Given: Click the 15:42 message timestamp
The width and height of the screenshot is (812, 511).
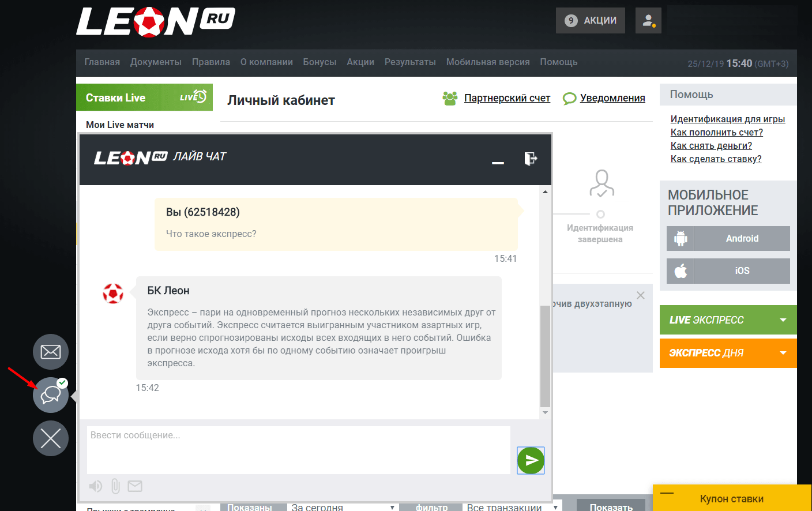Looking at the screenshot, I should [147, 388].
